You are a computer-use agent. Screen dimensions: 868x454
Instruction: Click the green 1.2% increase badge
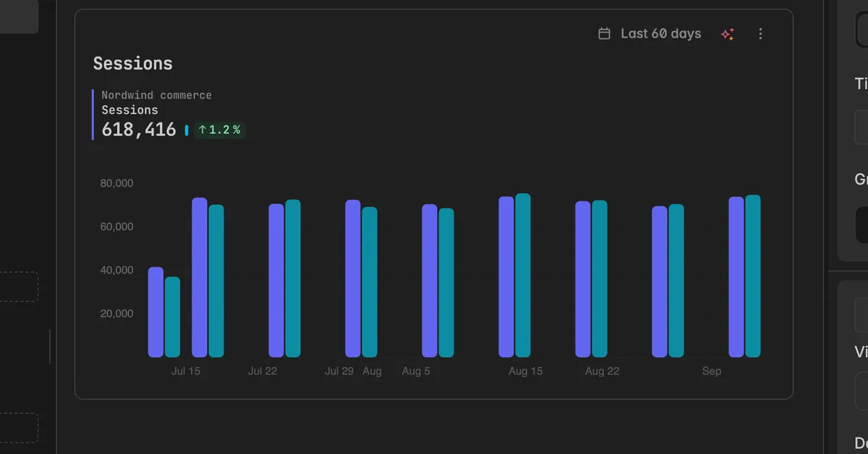tap(219, 130)
